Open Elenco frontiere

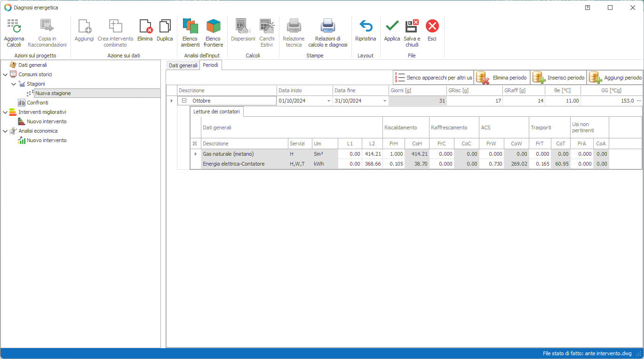click(x=213, y=26)
